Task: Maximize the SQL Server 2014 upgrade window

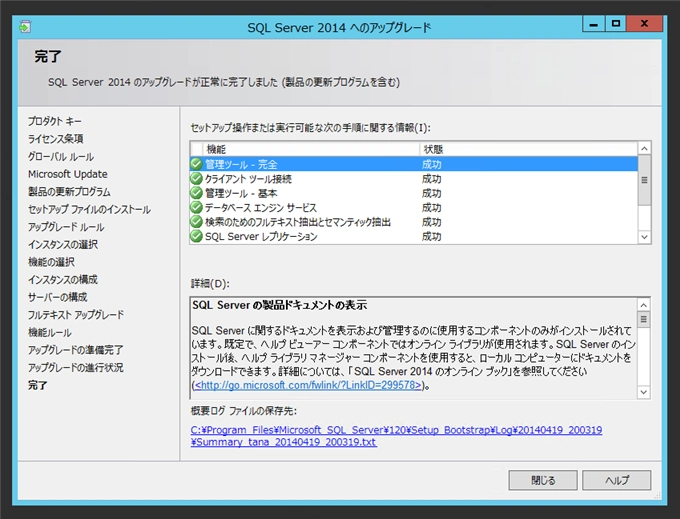Action: click(615, 24)
